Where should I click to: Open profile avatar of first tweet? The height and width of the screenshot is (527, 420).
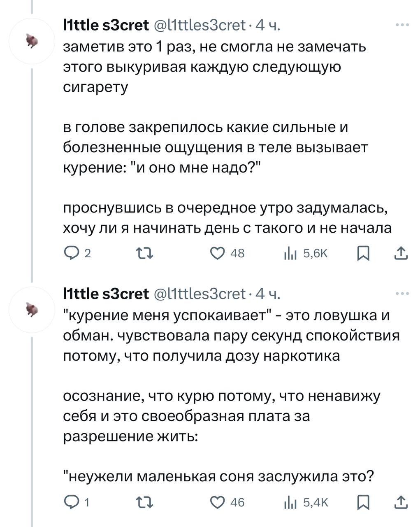click(x=32, y=41)
